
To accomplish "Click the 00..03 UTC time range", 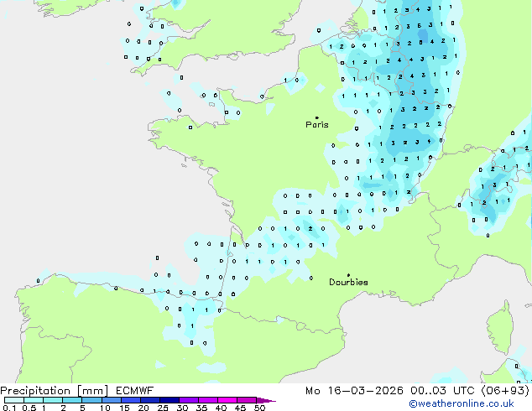I will [x=442, y=391].
